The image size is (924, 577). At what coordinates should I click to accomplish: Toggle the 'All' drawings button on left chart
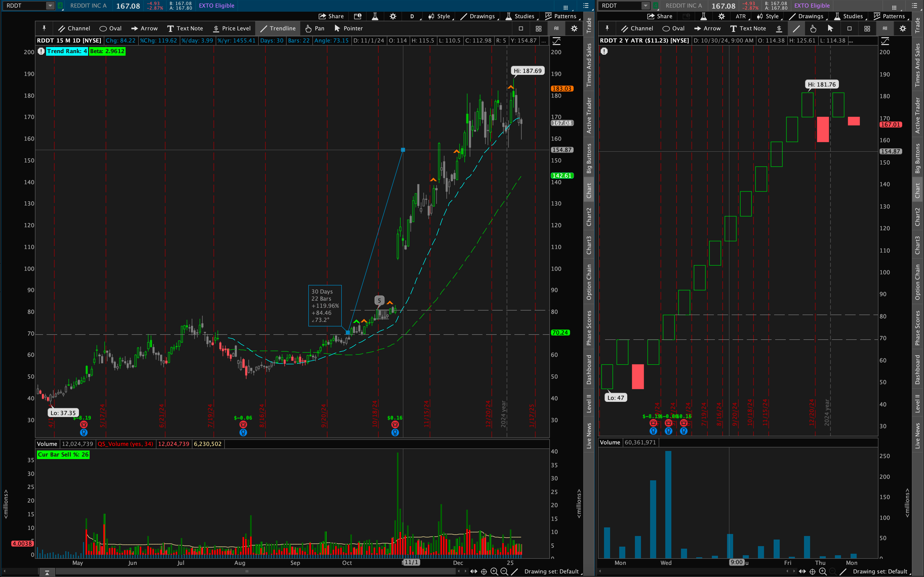pyautogui.click(x=556, y=28)
